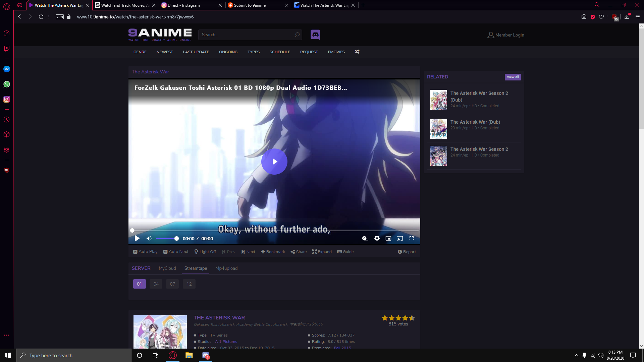Viewport: 644px width, 362px height.
Task: Toggle Light Off mode
Action: point(205,252)
